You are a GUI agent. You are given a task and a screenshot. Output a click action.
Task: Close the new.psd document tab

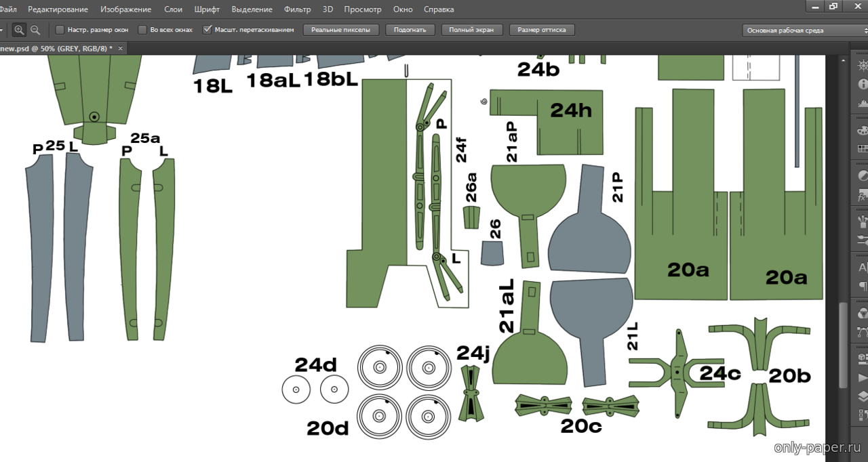tap(121, 49)
